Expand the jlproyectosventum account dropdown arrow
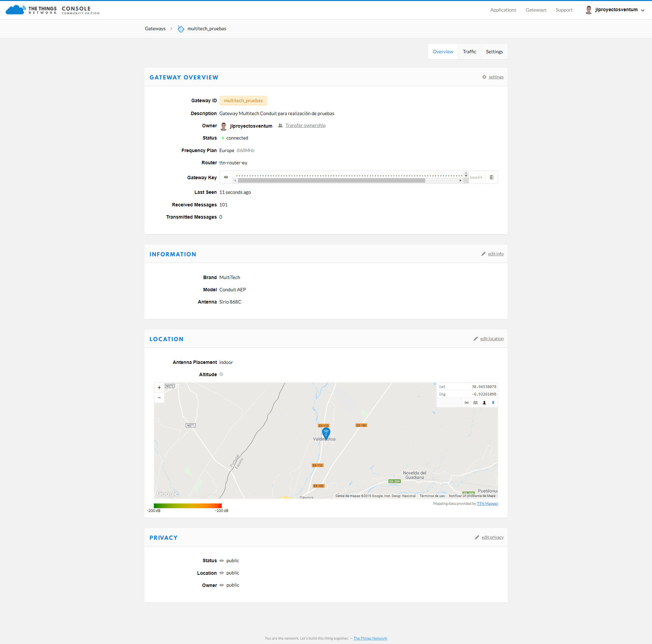The height and width of the screenshot is (644, 652). (x=642, y=10)
